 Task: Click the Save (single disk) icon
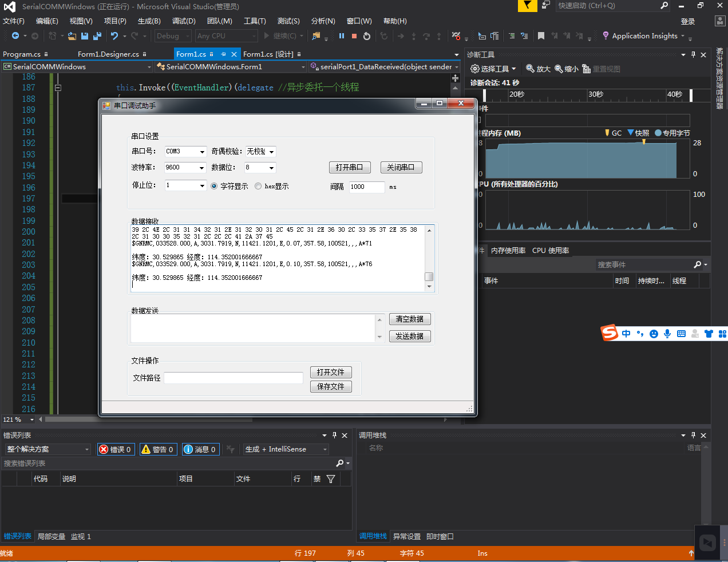[85, 36]
